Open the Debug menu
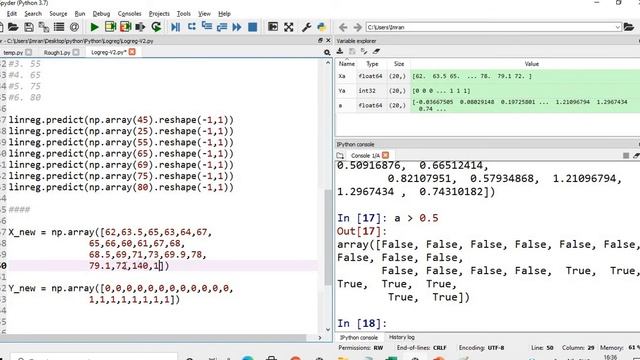The image size is (640, 360). 101,13
